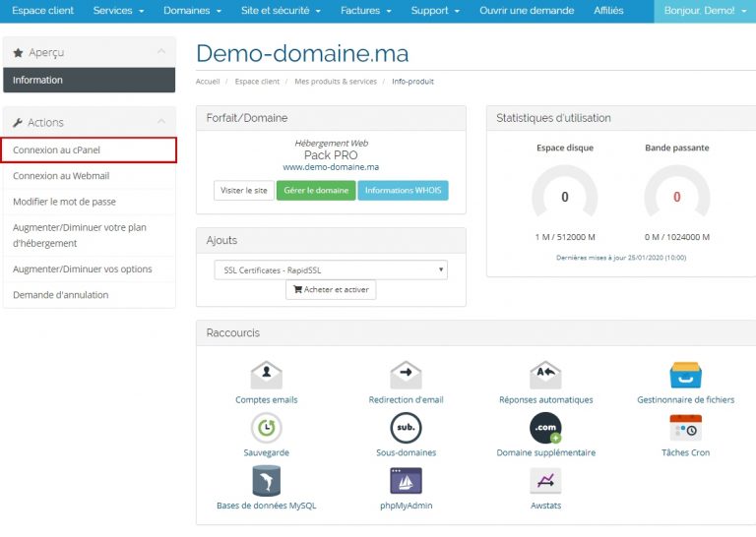The image size is (756, 537).
Task: Choose Connexion au Webmail action
Action: pos(90,176)
